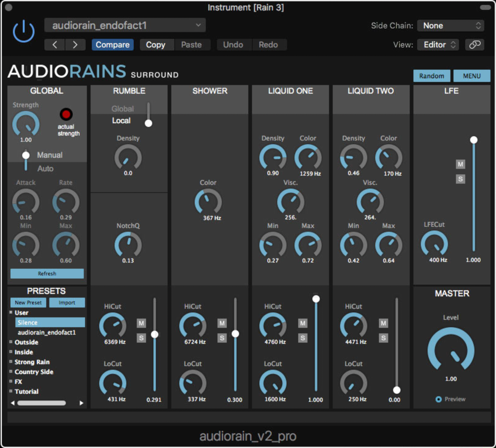This screenshot has width=496, height=448.
Task: Expand the FX preset folder
Action: point(11,381)
